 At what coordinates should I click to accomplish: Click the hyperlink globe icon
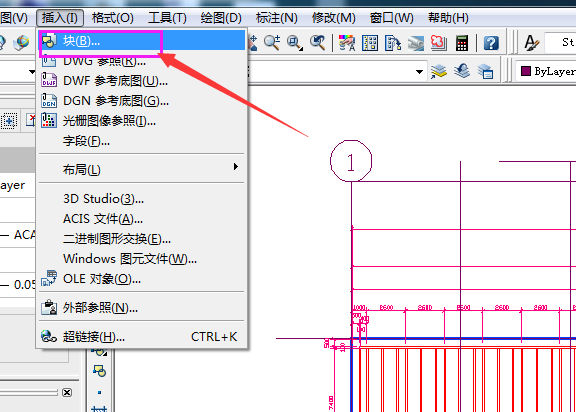point(48,336)
